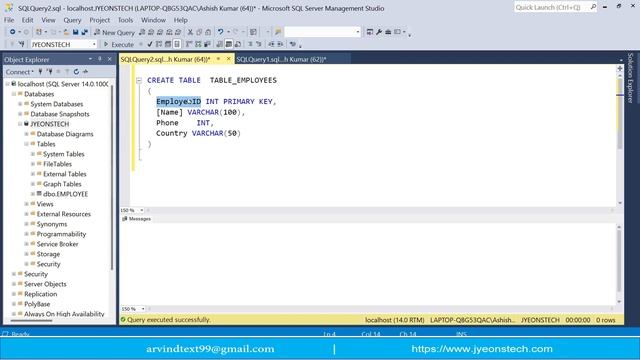Close the SQLQuery2.sql tab
Screen dimensions: 640x360
pos(229,59)
